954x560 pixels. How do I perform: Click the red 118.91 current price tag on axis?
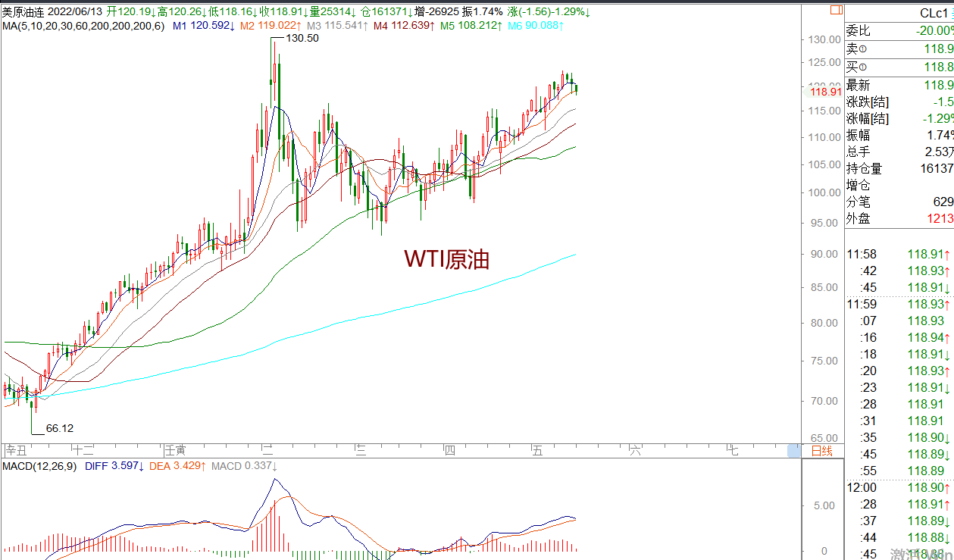(x=825, y=92)
